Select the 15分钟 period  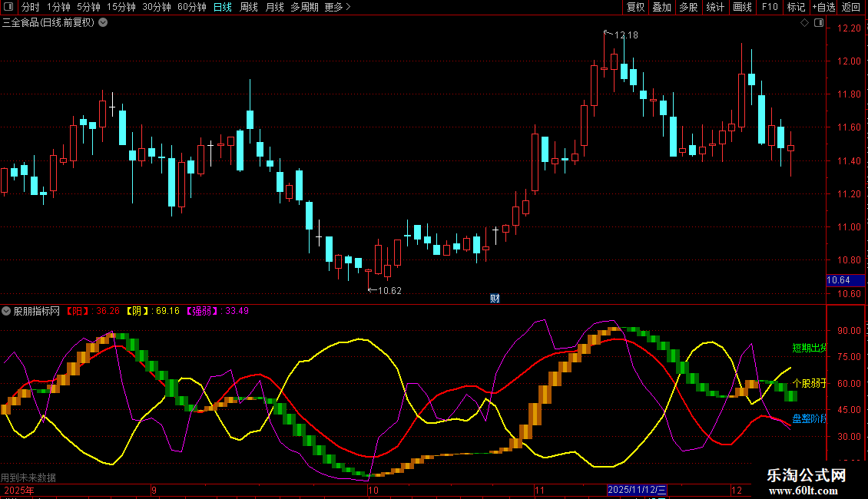[x=121, y=7]
